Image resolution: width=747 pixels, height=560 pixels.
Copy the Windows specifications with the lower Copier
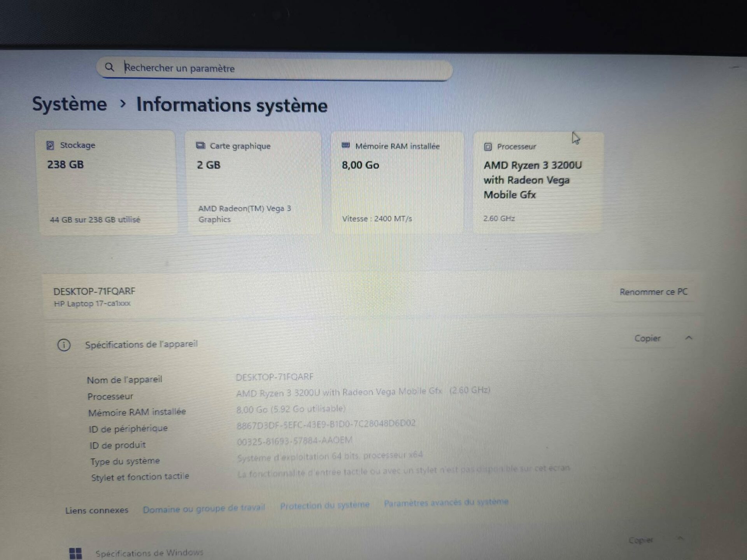tap(641, 540)
